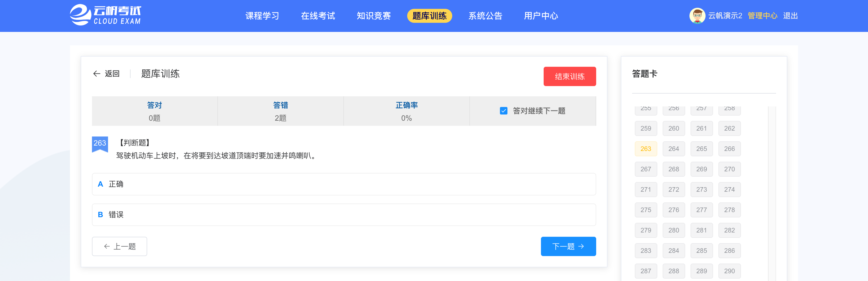Jump to question 281 in answer card
Viewport: 868px width, 281px height.
[x=702, y=231]
